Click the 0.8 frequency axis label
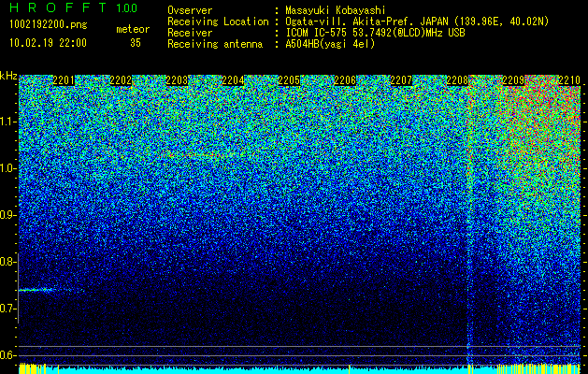588x374 pixels. click(x=7, y=262)
